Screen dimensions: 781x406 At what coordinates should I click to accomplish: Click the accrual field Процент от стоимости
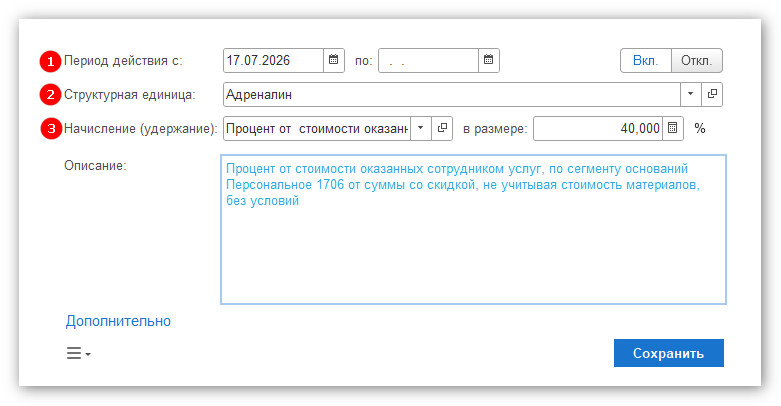coord(317,129)
